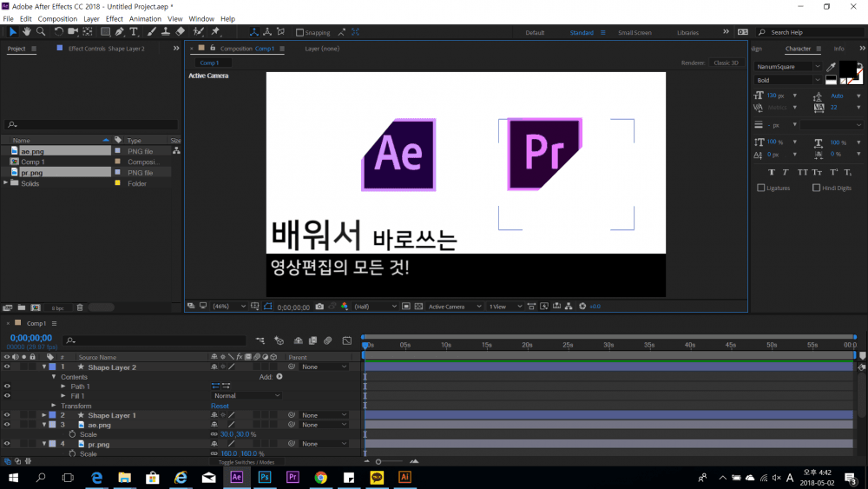
Task: Switch to the Info panel tab
Action: click(838, 49)
